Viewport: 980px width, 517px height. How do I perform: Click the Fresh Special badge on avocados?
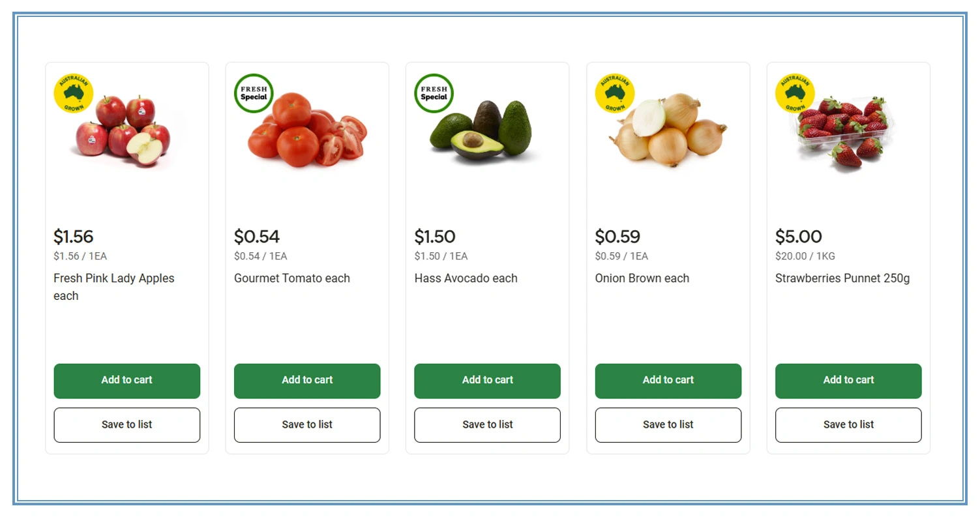(x=434, y=93)
